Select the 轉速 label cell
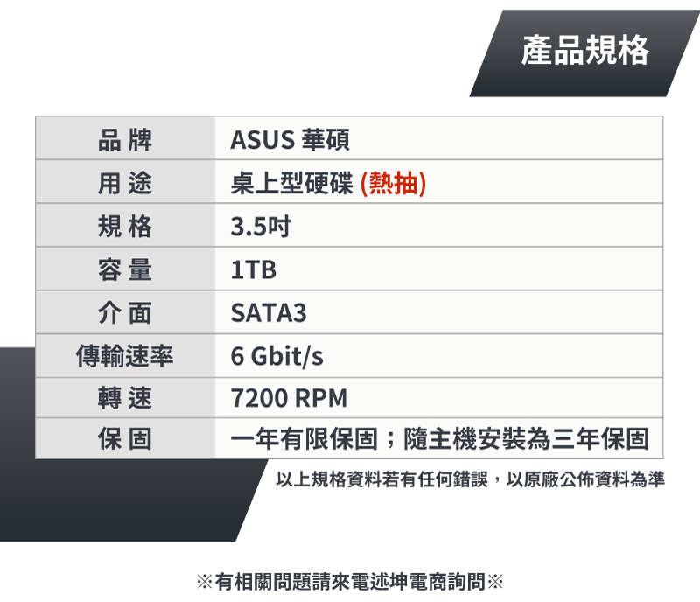This screenshot has height=602, width=700. pos(125,397)
